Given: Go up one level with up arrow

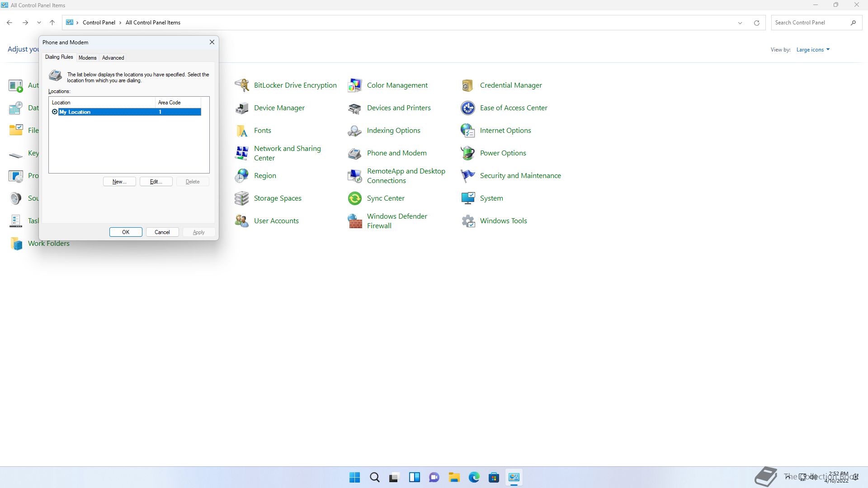Looking at the screenshot, I should coord(52,23).
